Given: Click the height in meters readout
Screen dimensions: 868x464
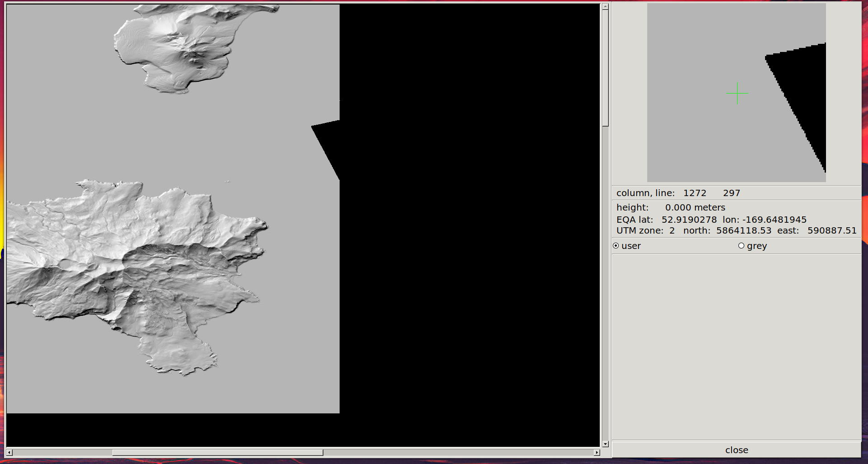Looking at the screenshot, I should [x=671, y=207].
